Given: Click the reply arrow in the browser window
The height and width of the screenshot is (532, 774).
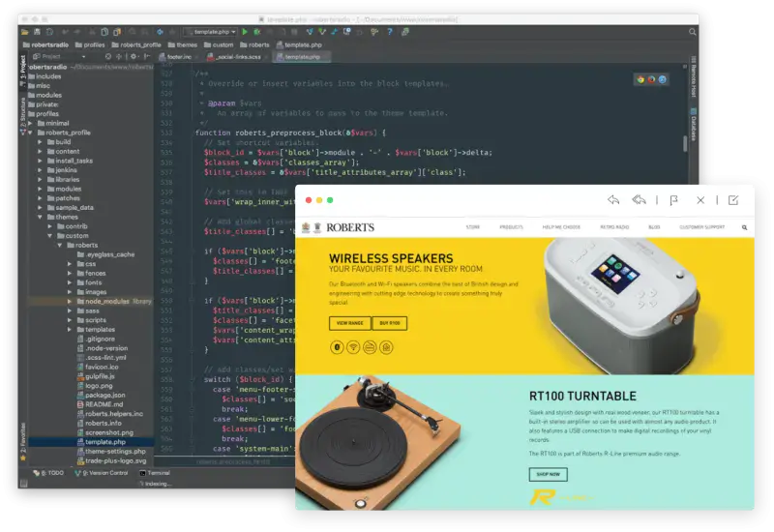Looking at the screenshot, I should [x=613, y=200].
